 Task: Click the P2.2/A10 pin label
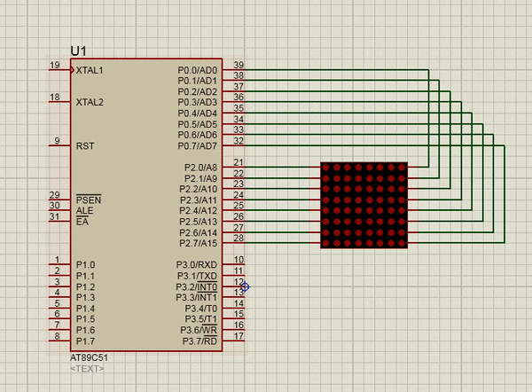tap(198, 189)
